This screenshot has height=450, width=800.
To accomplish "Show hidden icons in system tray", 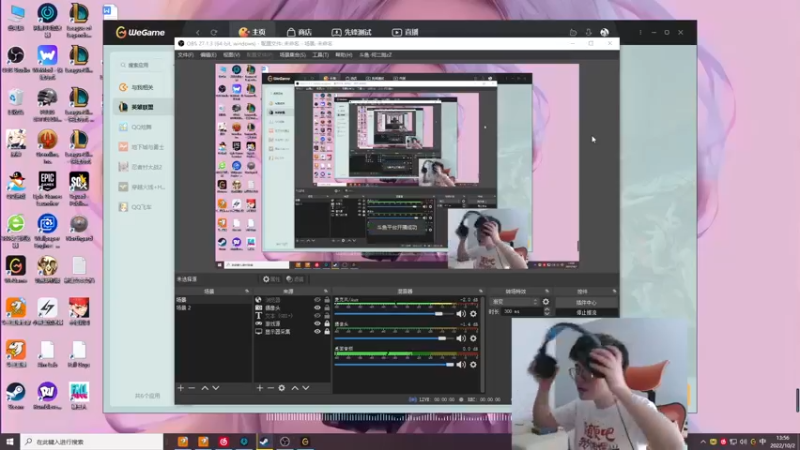I will click(x=703, y=441).
